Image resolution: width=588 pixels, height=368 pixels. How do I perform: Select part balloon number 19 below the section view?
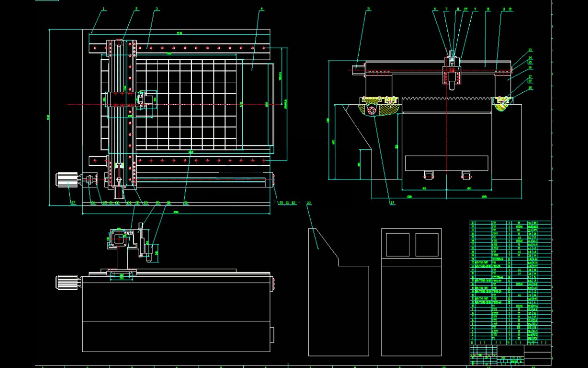pos(392,203)
